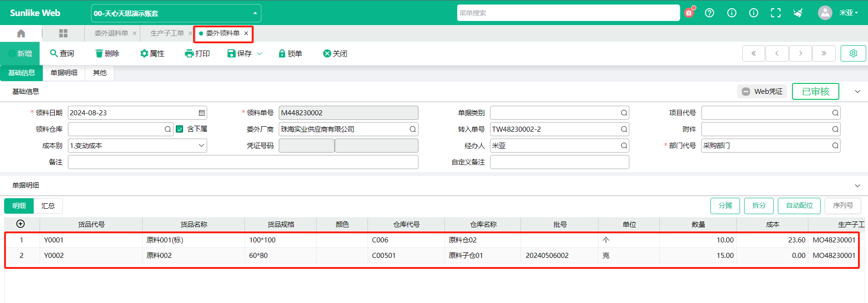
Task: Switch to the 委外退料单 tab
Action: 111,33
